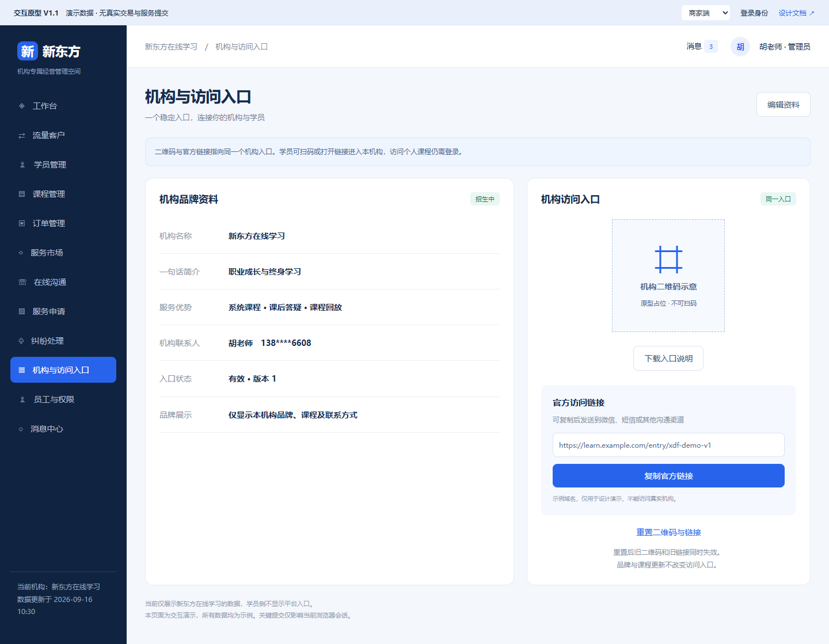Click the 机构与访问入口 breadcrumb item

point(242,47)
